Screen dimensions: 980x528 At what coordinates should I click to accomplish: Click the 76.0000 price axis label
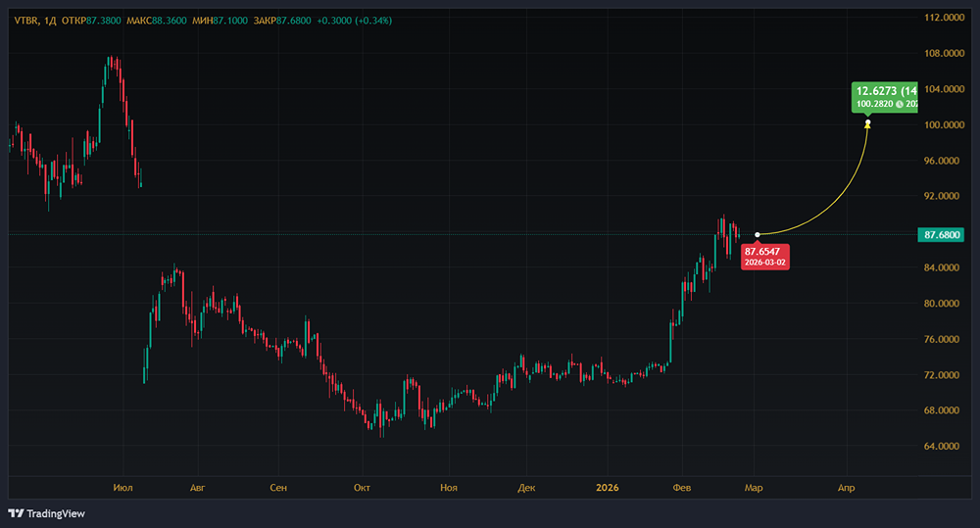coord(944,339)
